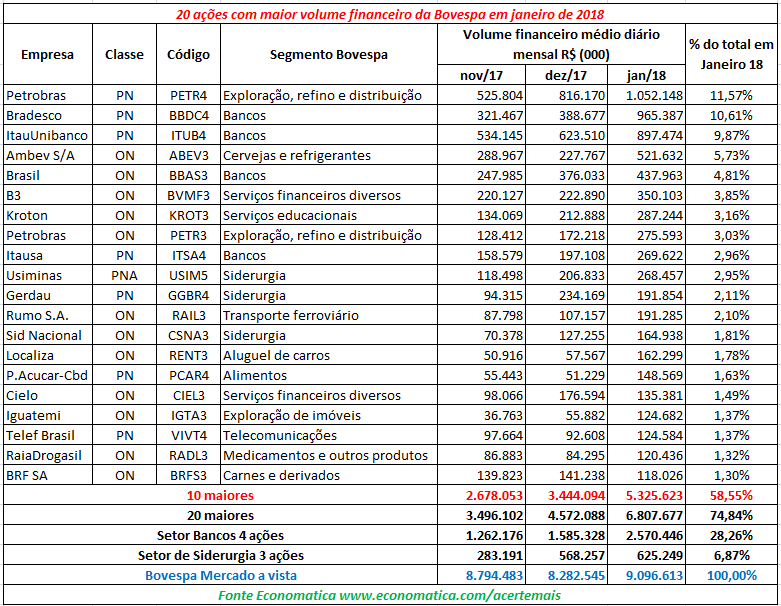Image resolution: width=781 pixels, height=606 pixels.
Task: Select the ItauUnibanco row name
Action: click(x=48, y=135)
